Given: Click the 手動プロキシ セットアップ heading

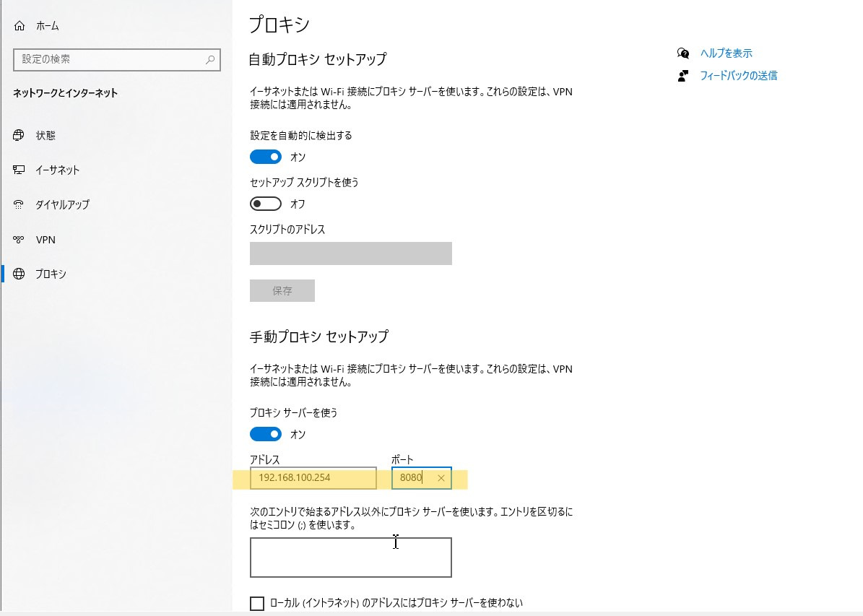Looking at the screenshot, I should tap(319, 337).
